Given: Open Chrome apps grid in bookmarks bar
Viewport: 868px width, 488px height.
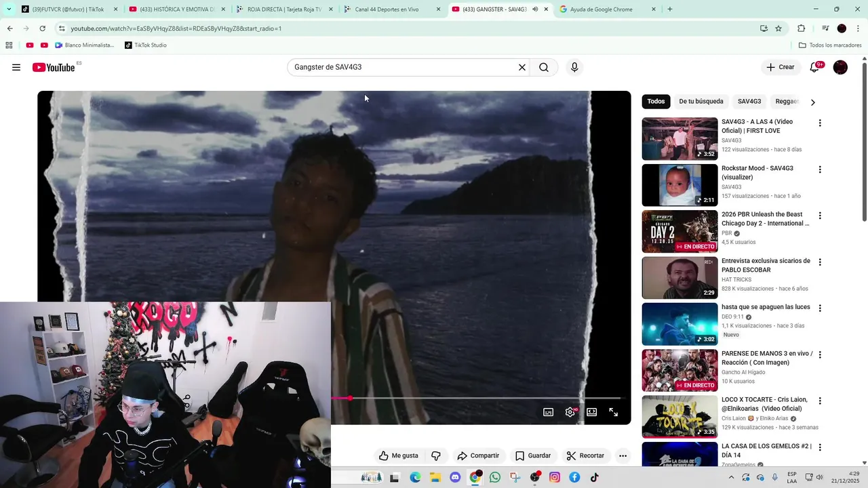Looking at the screenshot, I should (9, 45).
